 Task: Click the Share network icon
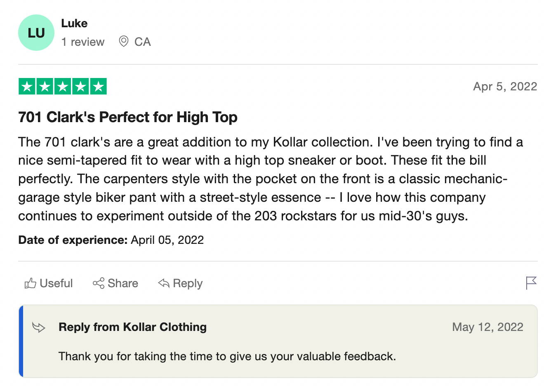pos(99,283)
